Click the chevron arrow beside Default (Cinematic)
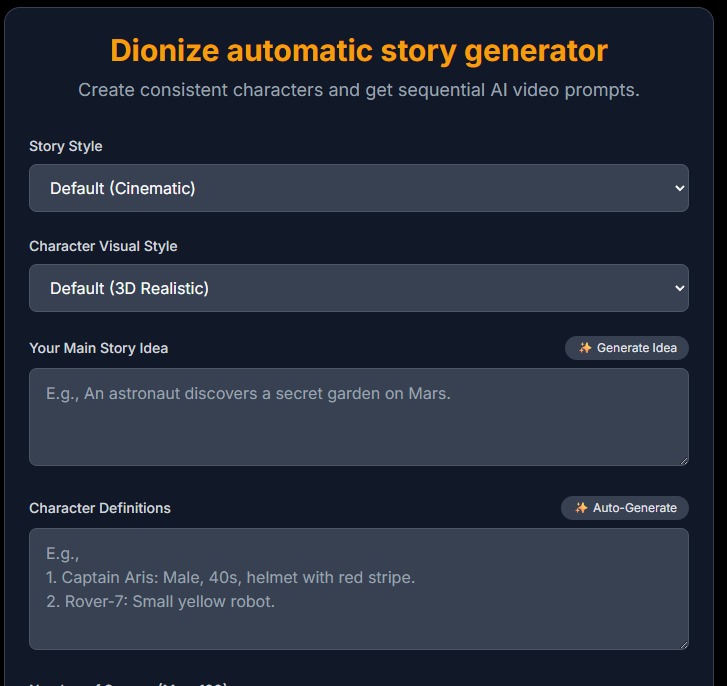The height and width of the screenshot is (686, 727). click(x=680, y=188)
